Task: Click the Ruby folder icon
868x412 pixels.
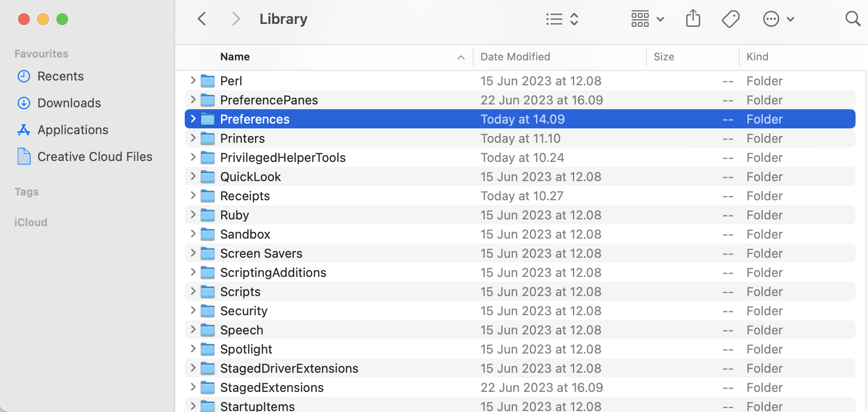Action: [208, 215]
